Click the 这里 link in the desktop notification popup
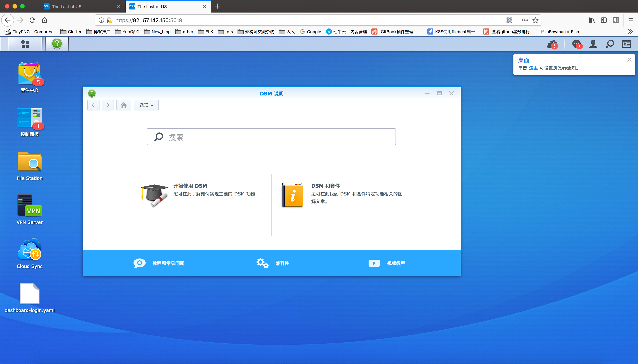 pyautogui.click(x=533, y=68)
